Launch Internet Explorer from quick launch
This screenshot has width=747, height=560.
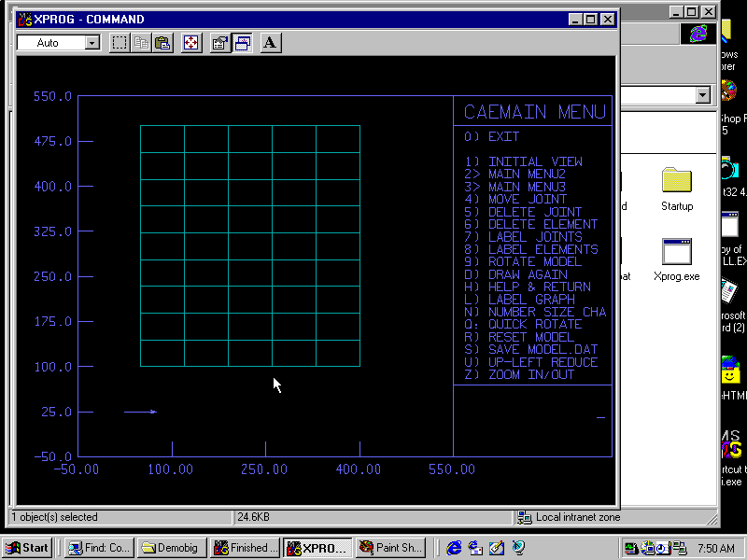tap(455, 548)
